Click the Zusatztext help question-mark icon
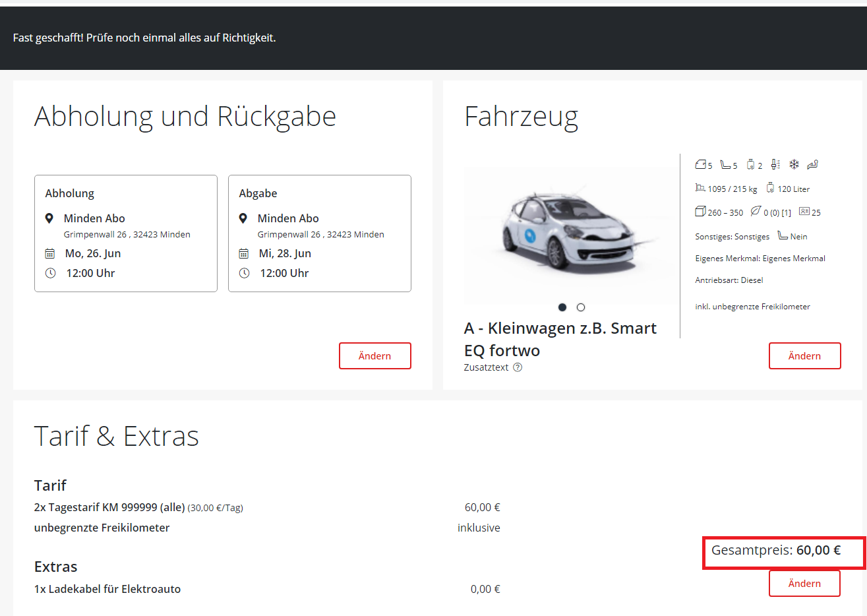Viewport: 867px width, 616px height. [518, 367]
